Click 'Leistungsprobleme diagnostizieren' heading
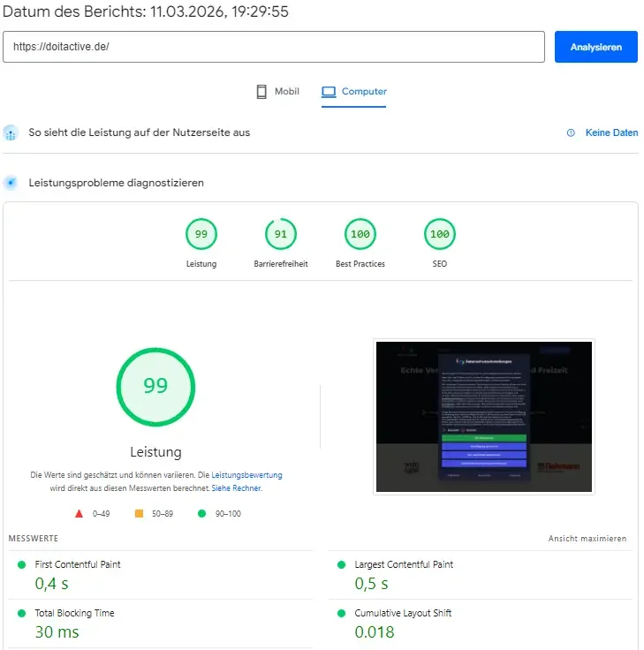 [x=116, y=183]
